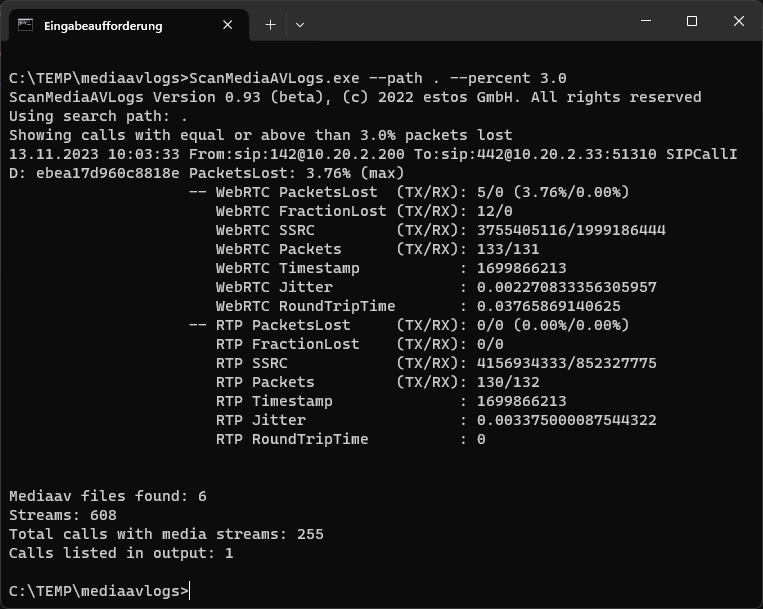Minimize the terminal window
Image resolution: width=763 pixels, height=609 pixels.
(x=645, y=21)
